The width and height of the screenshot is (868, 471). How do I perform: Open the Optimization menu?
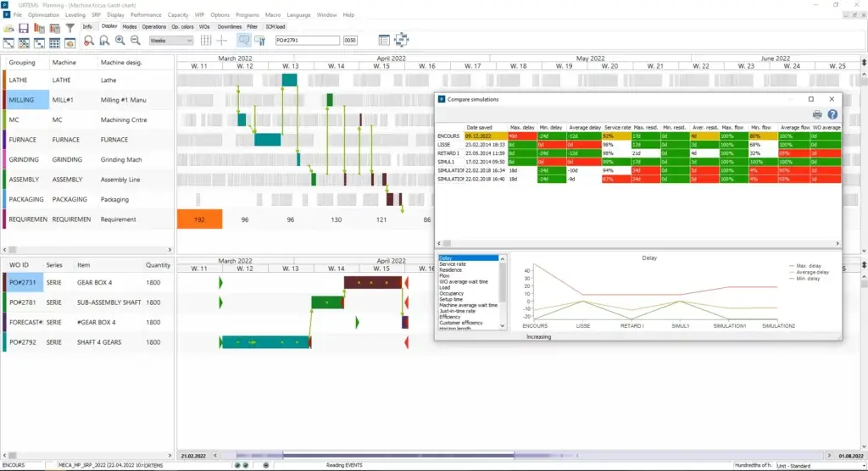pos(43,15)
